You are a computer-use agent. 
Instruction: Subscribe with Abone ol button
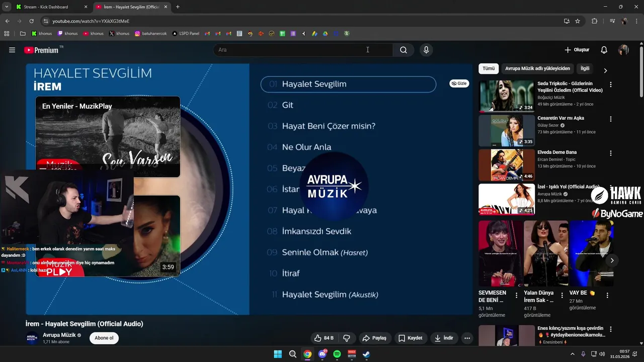[x=104, y=338]
